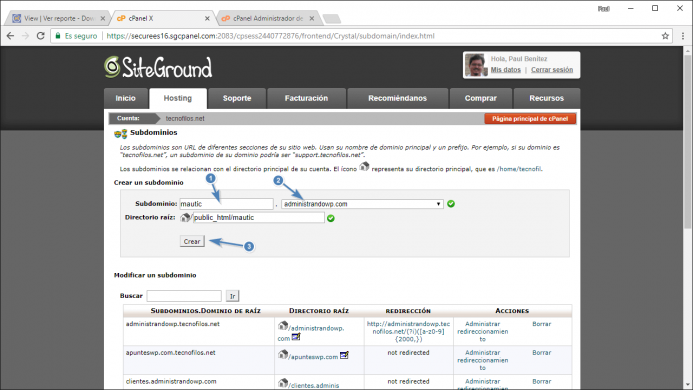Click the browser forward arrow
The image size is (693, 390).
click(25, 36)
